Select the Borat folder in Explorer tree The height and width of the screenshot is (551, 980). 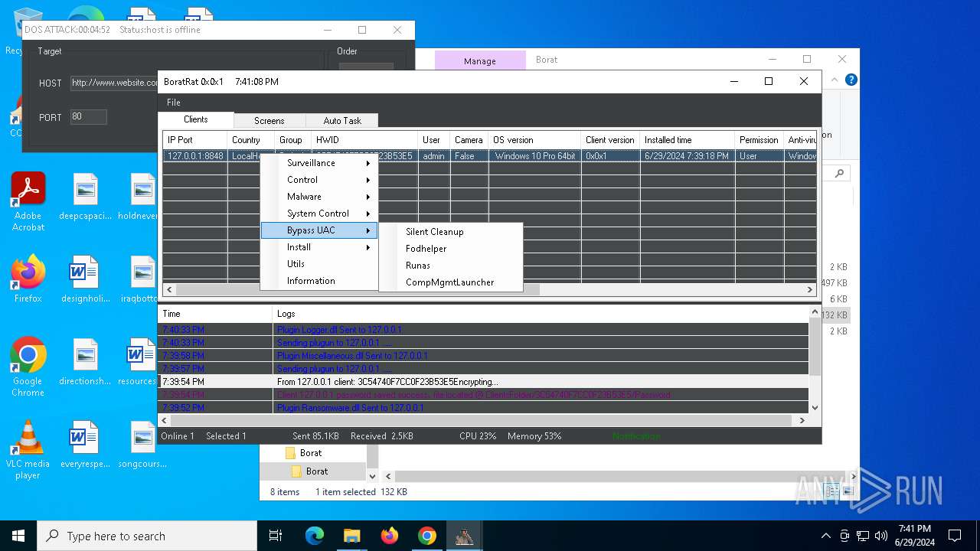tap(317, 471)
